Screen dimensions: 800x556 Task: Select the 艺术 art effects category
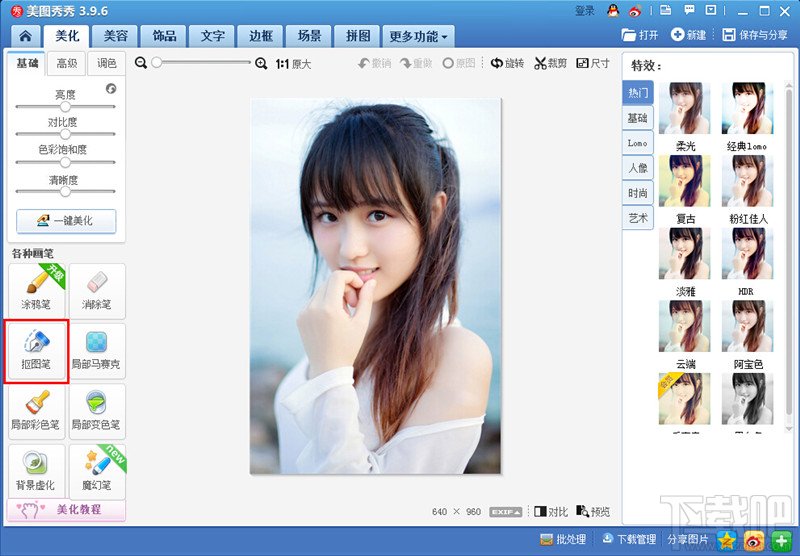coord(638,218)
